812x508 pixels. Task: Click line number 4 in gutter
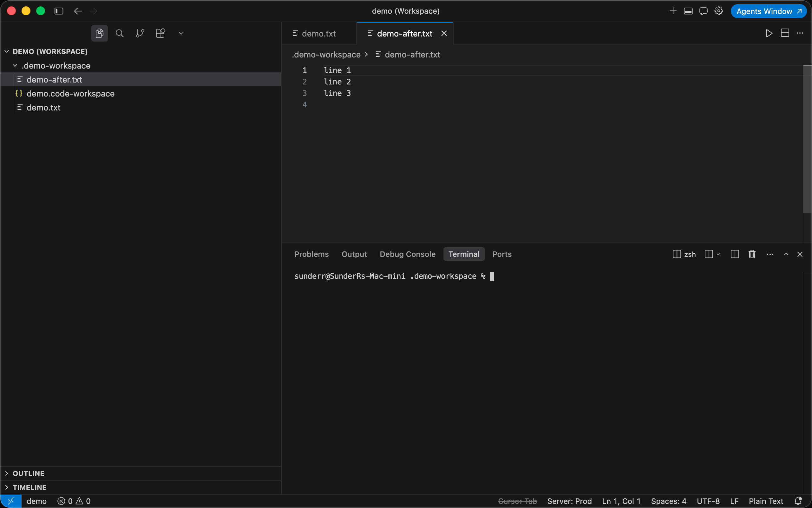click(305, 104)
